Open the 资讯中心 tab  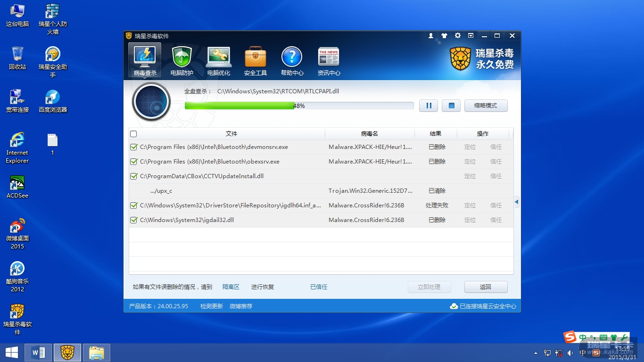329,60
